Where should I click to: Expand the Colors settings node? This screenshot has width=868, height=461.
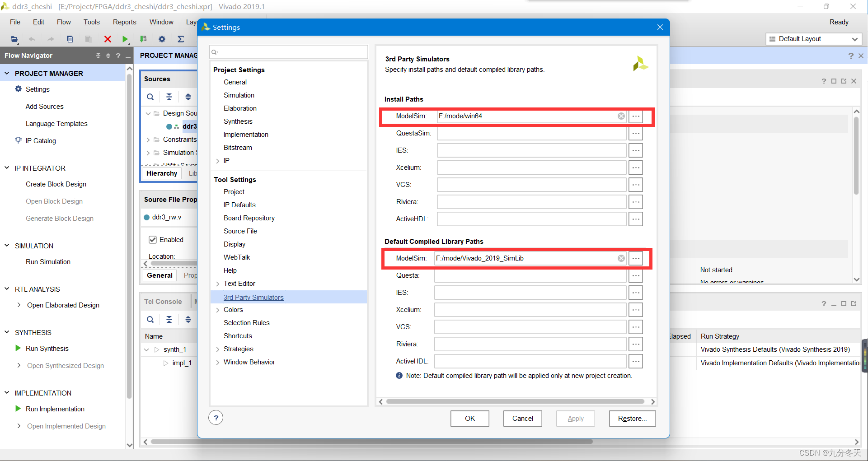(218, 310)
